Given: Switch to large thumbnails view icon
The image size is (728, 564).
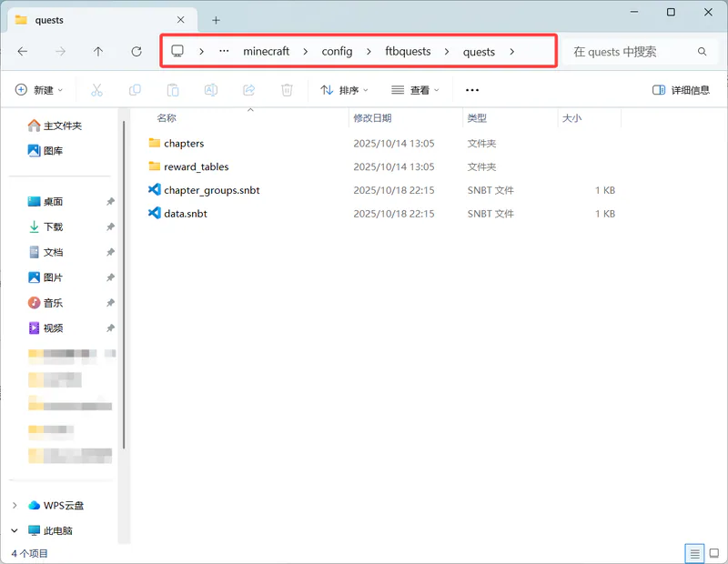Looking at the screenshot, I should point(714,553).
